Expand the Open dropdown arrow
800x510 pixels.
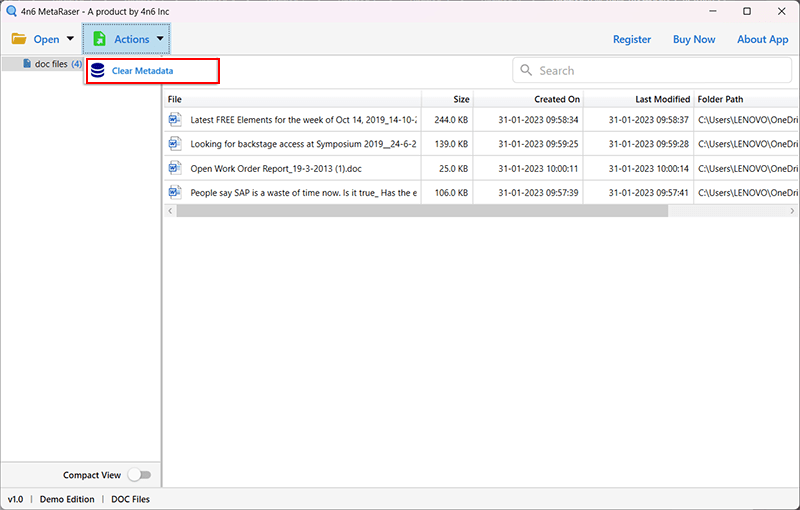[x=70, y=39]
